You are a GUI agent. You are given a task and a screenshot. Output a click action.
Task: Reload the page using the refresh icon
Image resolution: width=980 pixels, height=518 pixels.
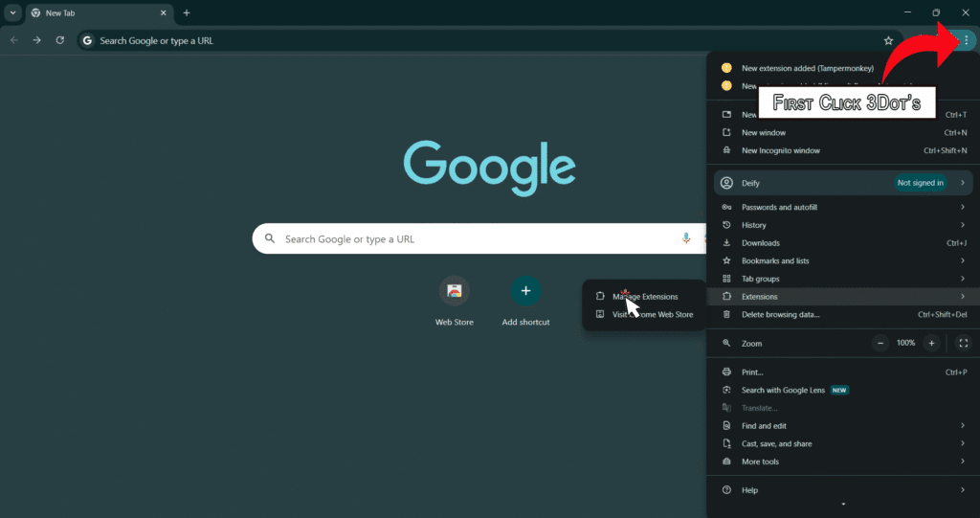tap(60, 40)
